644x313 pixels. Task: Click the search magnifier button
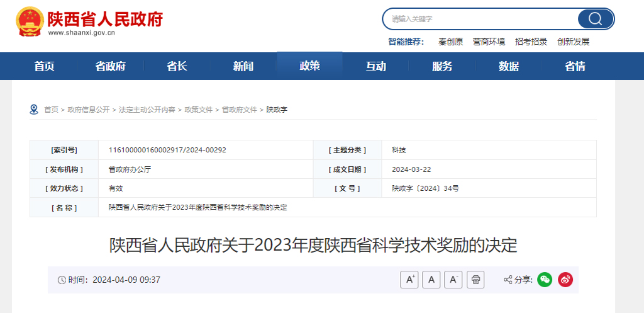(x=595, y=19)
